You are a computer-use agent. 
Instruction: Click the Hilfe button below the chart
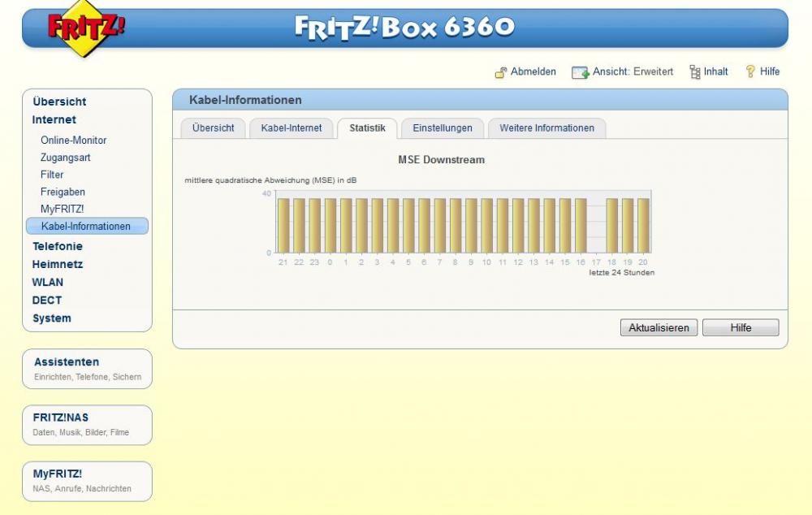pyautogui.click(x=740, y=327)
